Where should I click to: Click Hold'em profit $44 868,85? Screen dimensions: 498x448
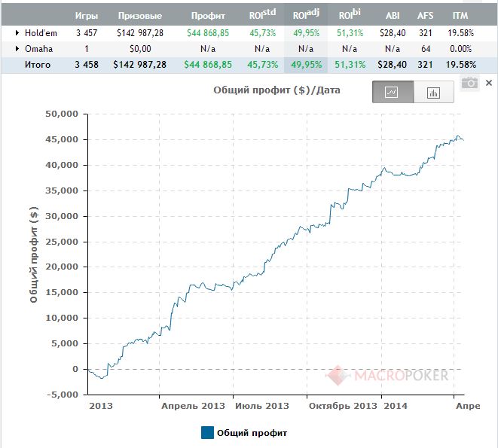point(208,33)
